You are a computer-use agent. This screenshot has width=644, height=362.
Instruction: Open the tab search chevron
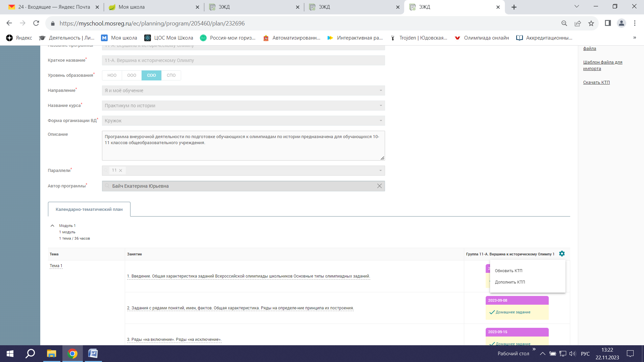(x=577, y=6)
